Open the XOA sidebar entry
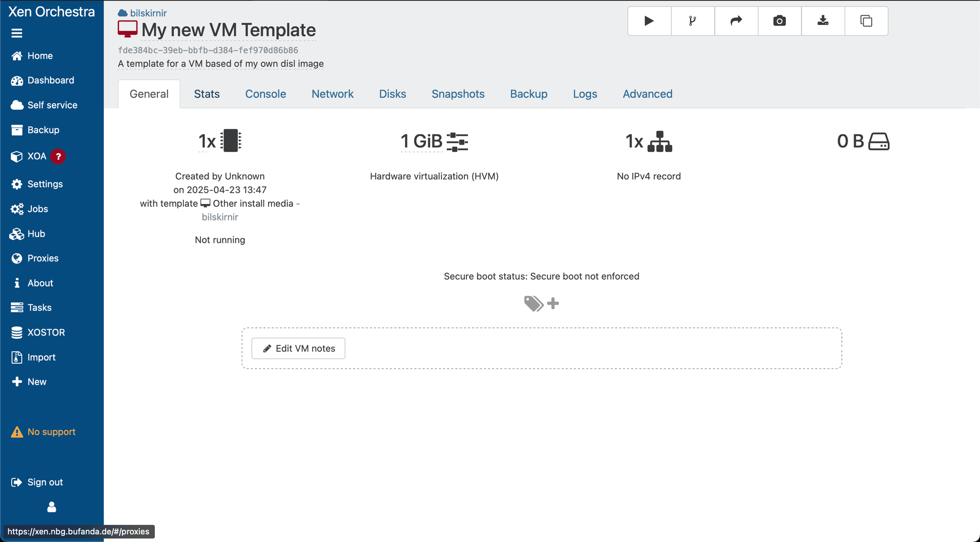Screen dimensions: 980x542 tap(52, 156)
